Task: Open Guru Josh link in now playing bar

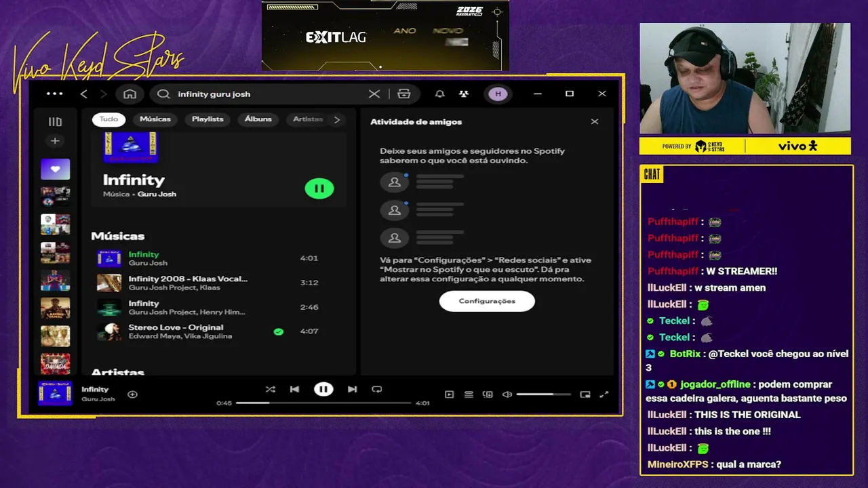Action: (x=98, y=399)
